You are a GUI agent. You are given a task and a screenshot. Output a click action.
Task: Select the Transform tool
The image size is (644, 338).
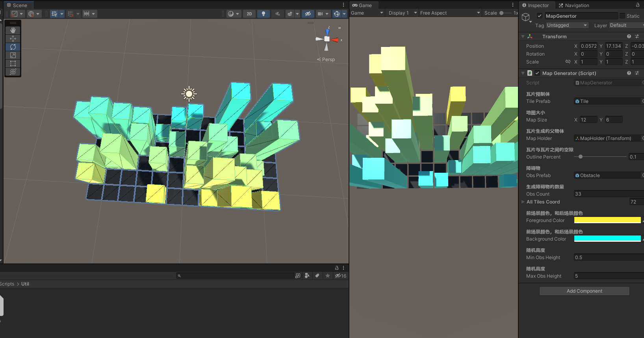[x=13, y=72]
